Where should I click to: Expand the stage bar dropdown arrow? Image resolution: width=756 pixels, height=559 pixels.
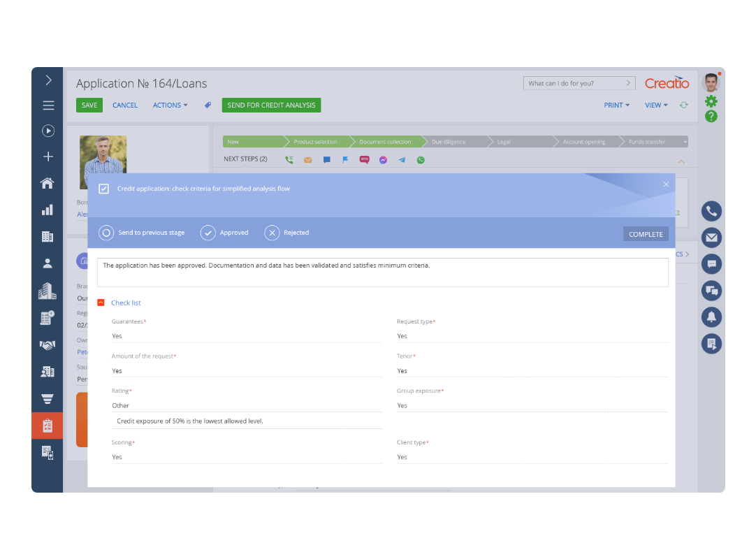tap(685, 142)
